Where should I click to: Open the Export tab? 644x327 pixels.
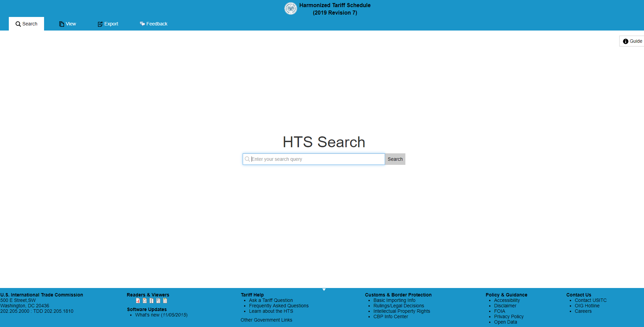108,24
